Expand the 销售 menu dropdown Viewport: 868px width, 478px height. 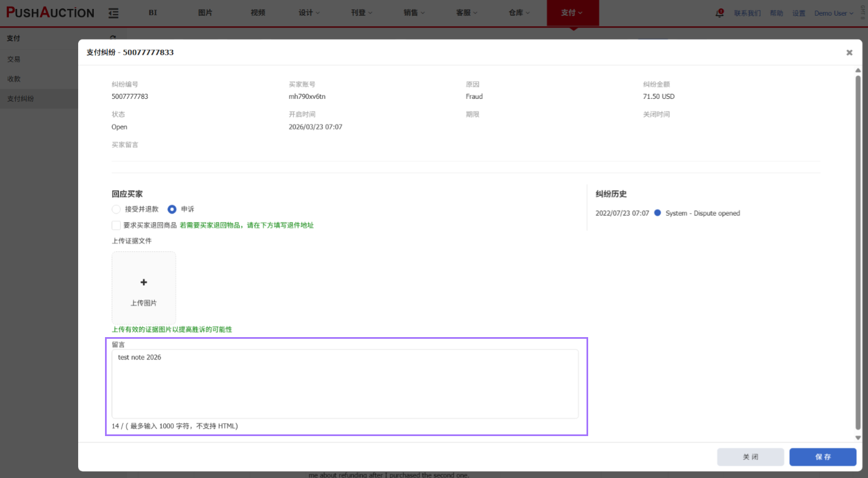[x=414, y=13]
